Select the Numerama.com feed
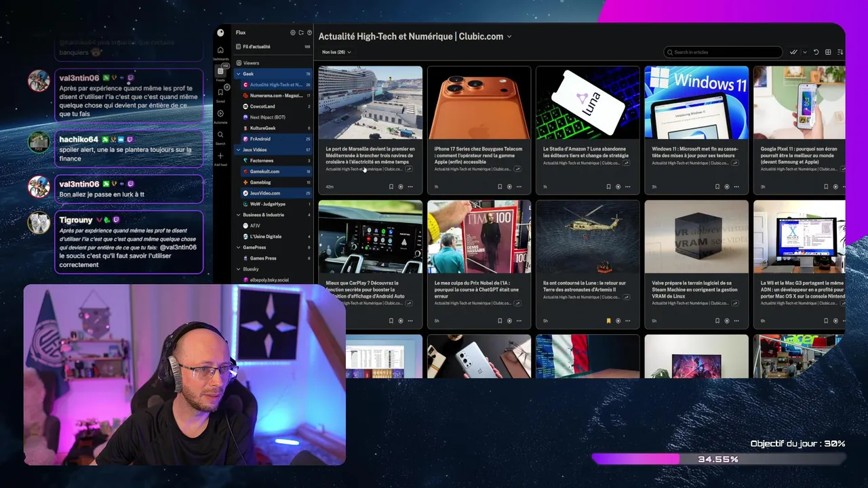868x488 pixels. [277, 96]
